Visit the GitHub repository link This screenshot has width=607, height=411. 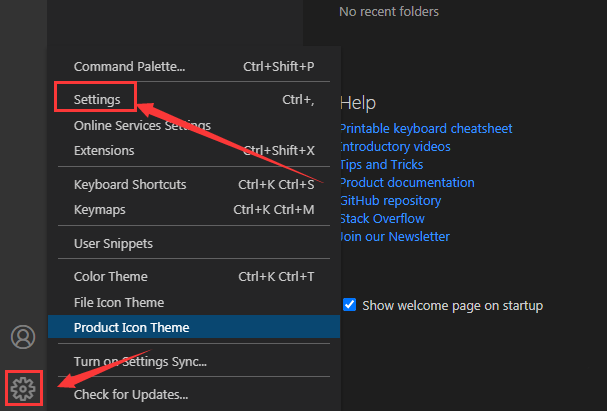pos(390,201)
